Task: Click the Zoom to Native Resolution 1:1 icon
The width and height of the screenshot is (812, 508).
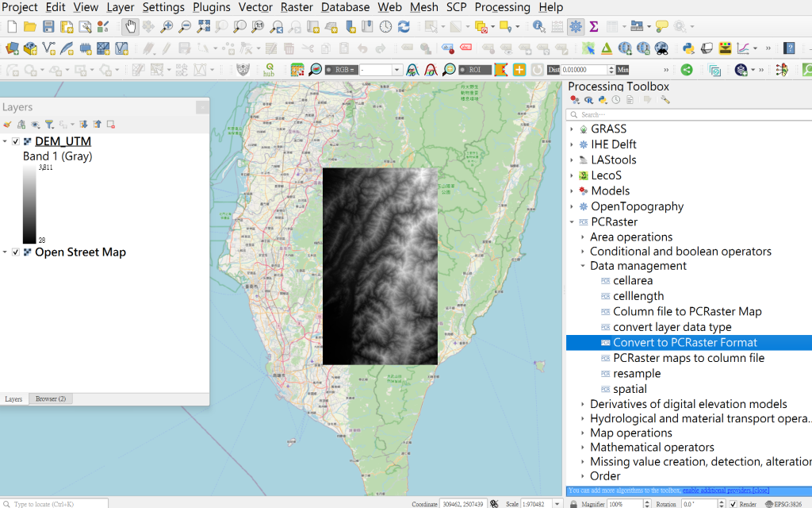Action: [x=258, y=26]
